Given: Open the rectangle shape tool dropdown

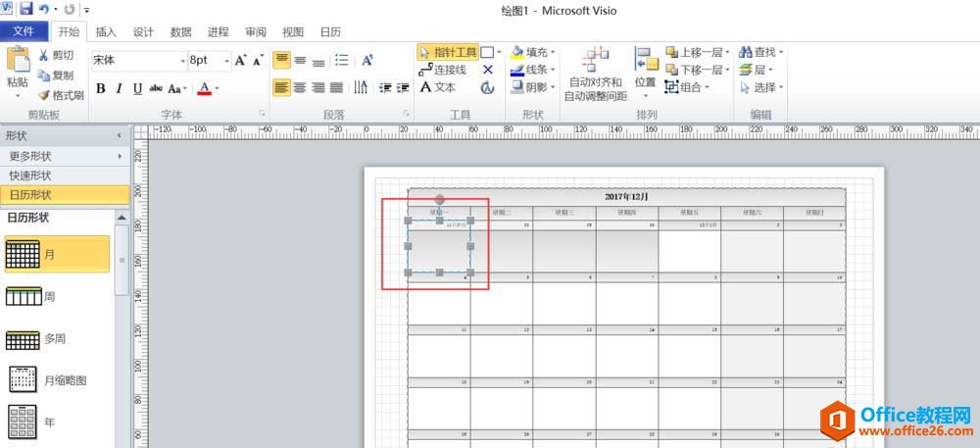Looking at the screenshot, I should (499, 53).
